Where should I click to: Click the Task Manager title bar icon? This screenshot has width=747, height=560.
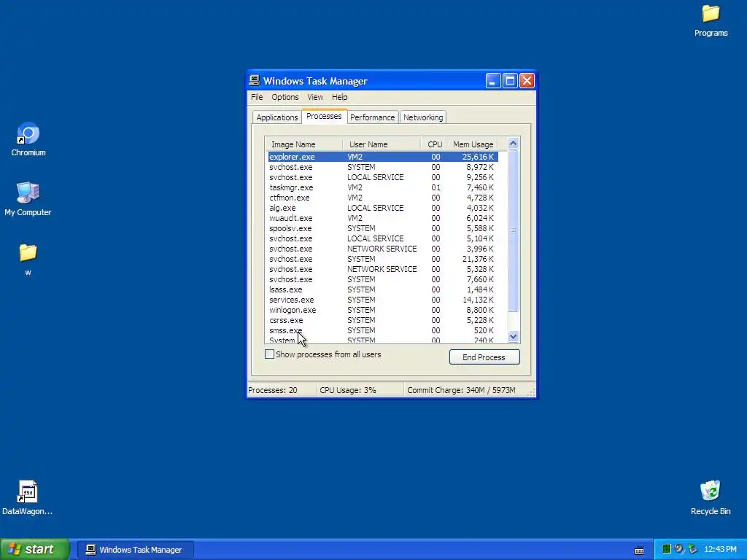tap(255, 80)
